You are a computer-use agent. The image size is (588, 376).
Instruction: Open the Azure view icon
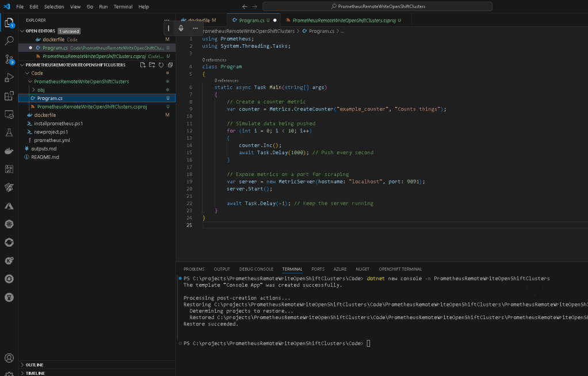[x=9, y=206]
